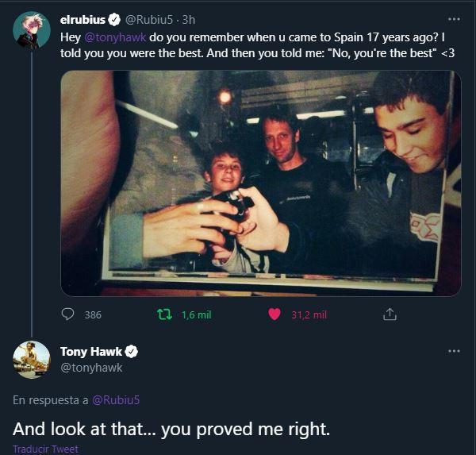The width and height of the screenshot is (476, 455).
Task: Retweet the elrubius tweet
Action: (166, 314)
